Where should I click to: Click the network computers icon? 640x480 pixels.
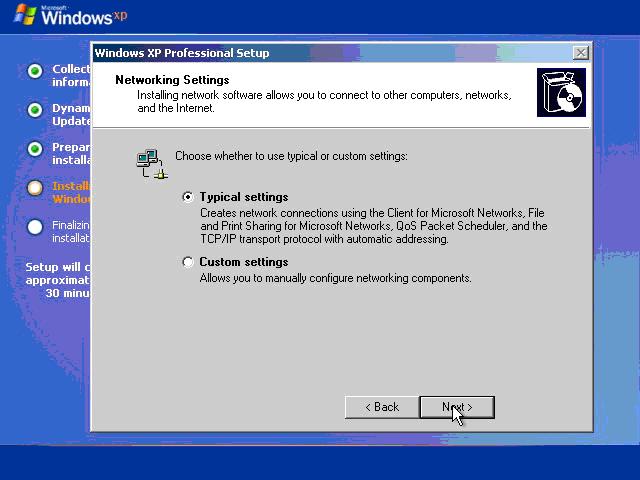[x=152, y=164]
